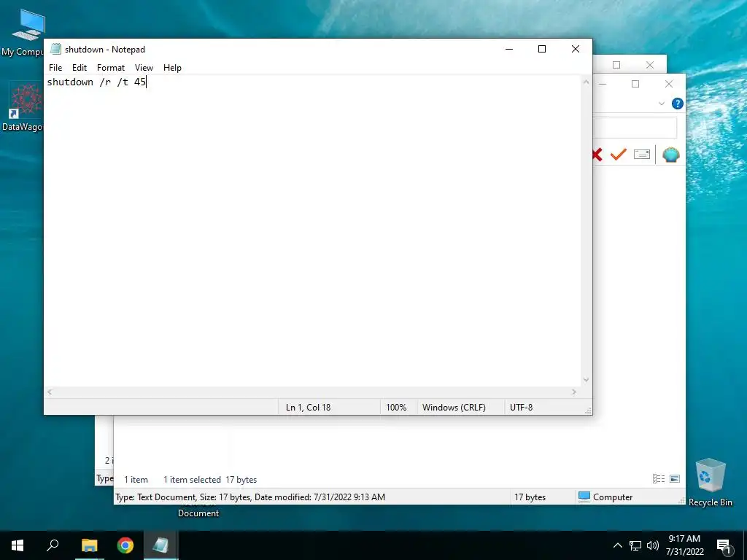Click the rename icon in Explorer toolbar
Viewport: 747px width, 560px height.
point(642,155)
